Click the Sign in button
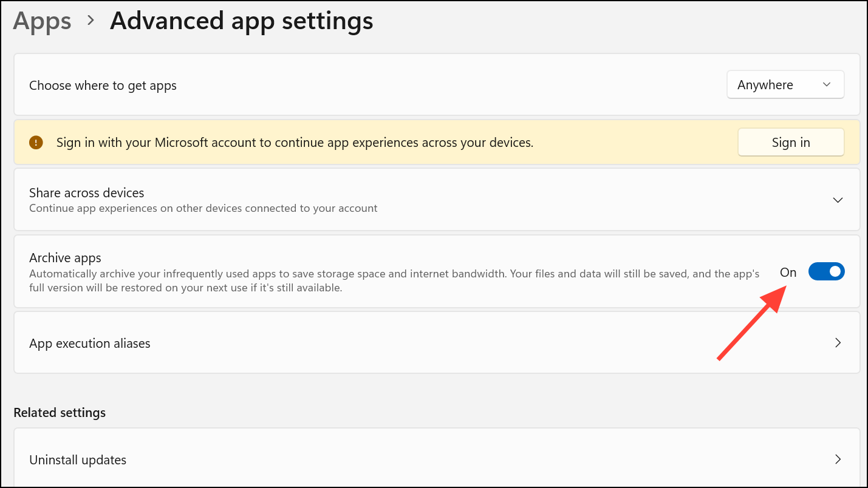 pos(791,142)
